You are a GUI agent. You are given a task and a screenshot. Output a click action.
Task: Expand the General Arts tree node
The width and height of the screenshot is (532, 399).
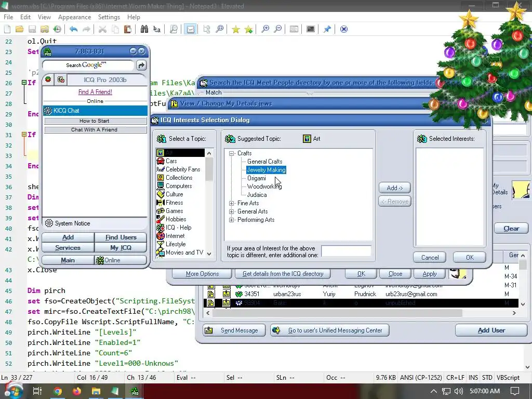click(231, 211)
